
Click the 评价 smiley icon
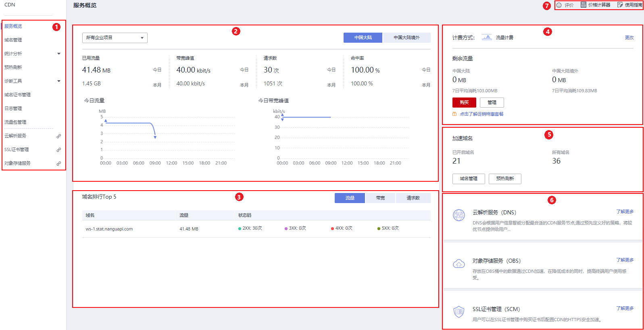click(x=559, y=5)
